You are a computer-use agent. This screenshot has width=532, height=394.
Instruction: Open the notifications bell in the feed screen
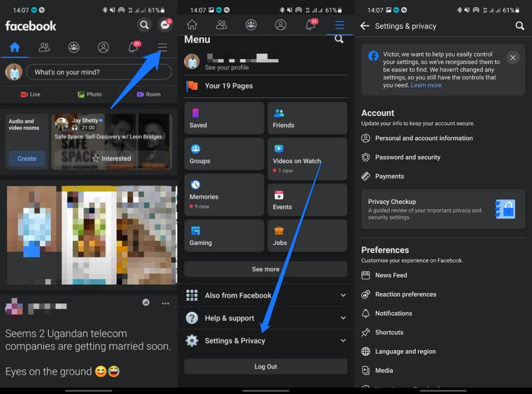[133, 47]
